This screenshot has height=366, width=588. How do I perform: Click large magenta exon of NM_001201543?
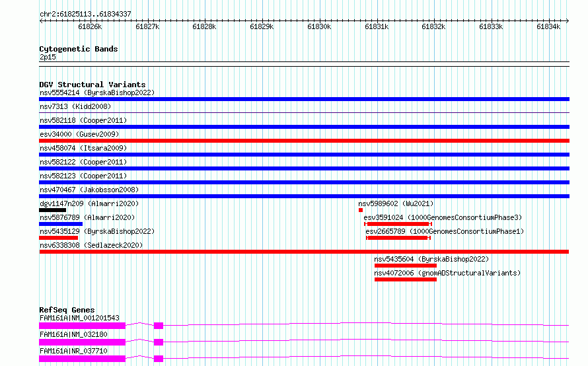pyautogui.click(x=82, y=326)
